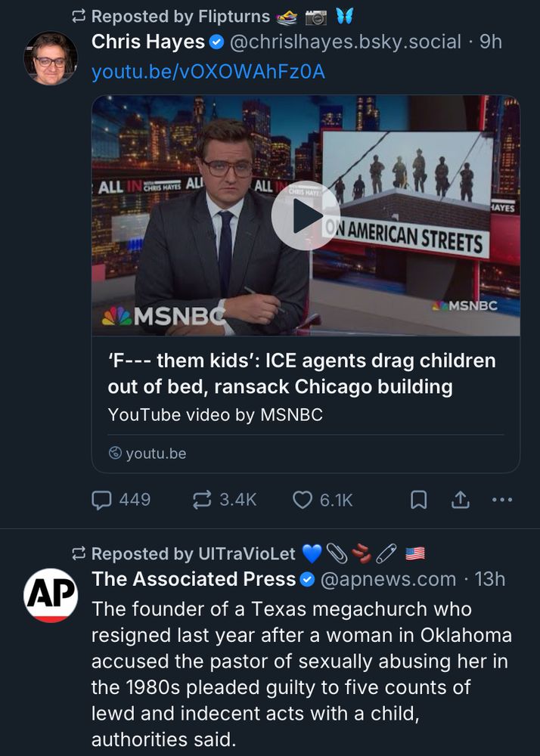The image size is (540, 756).
Task: Bookmark Chris Hayes' post
Action: coord(419,499)
